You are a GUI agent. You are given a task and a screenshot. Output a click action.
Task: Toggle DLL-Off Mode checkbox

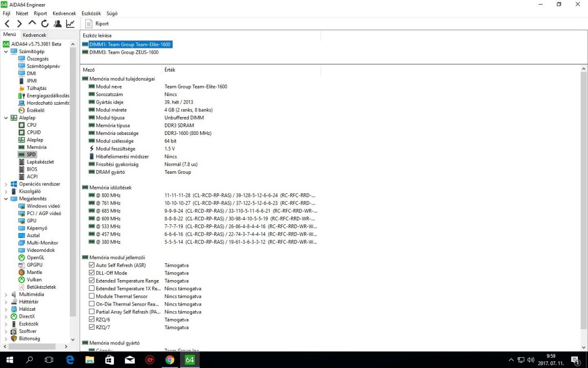91,273
